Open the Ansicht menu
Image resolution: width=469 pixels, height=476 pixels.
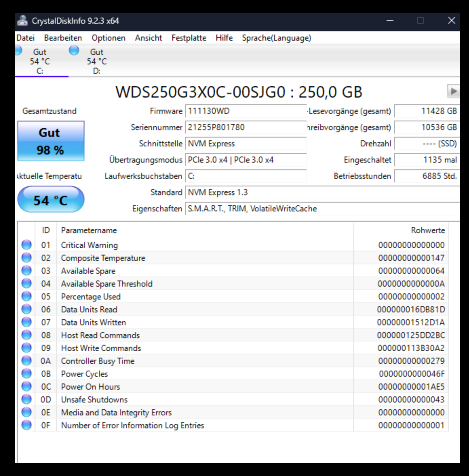pyautogui.click(x=149, y=38)
